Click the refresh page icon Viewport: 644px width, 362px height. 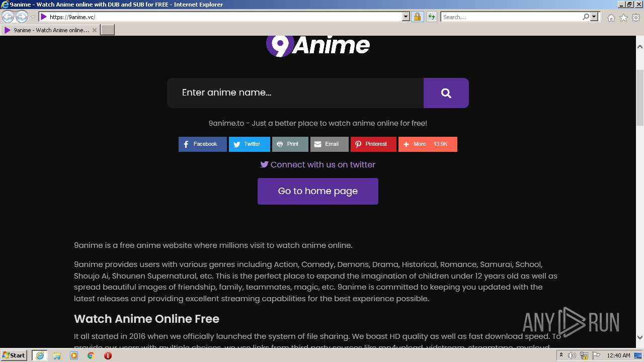tap(431, 17)
